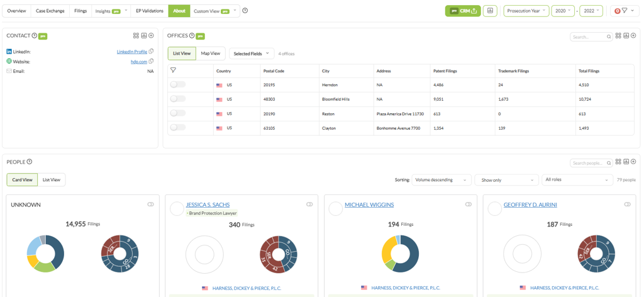This screenshot has width=644, height=297.
Task: Open the 2020 start year dropdown
Action: click(x=563, y=11)
